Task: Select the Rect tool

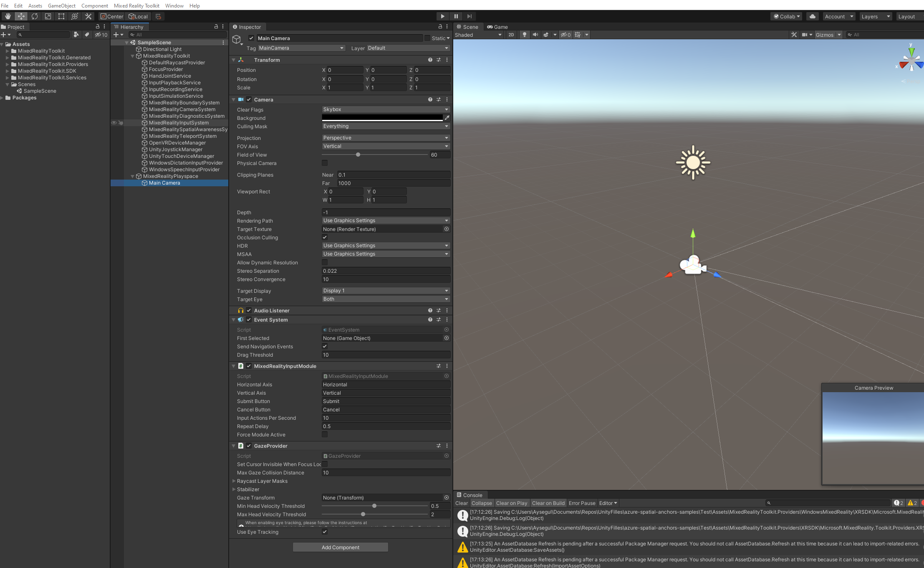Action: click(x=61, y=16)
